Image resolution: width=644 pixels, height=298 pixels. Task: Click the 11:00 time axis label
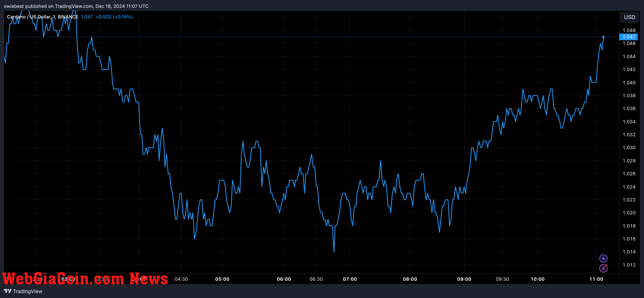pyautogui.click(x=596, y=279)
